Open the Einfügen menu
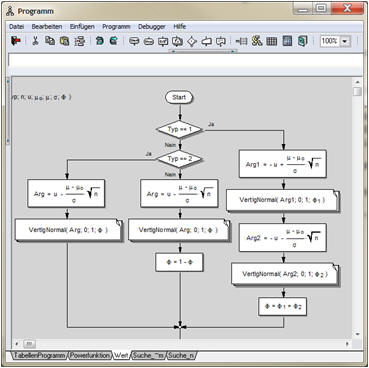Viewport: 369px width, 368px height. (82, 27)
